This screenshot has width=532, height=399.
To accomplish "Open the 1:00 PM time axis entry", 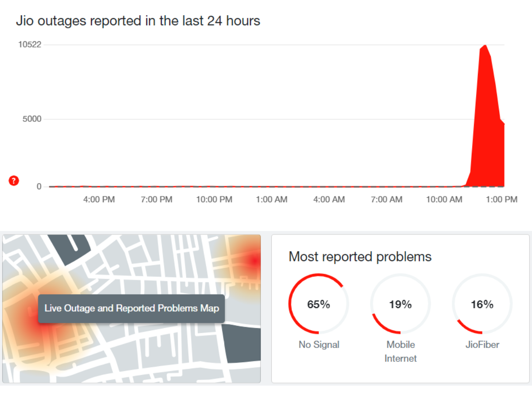I will [x=501, y=199].
